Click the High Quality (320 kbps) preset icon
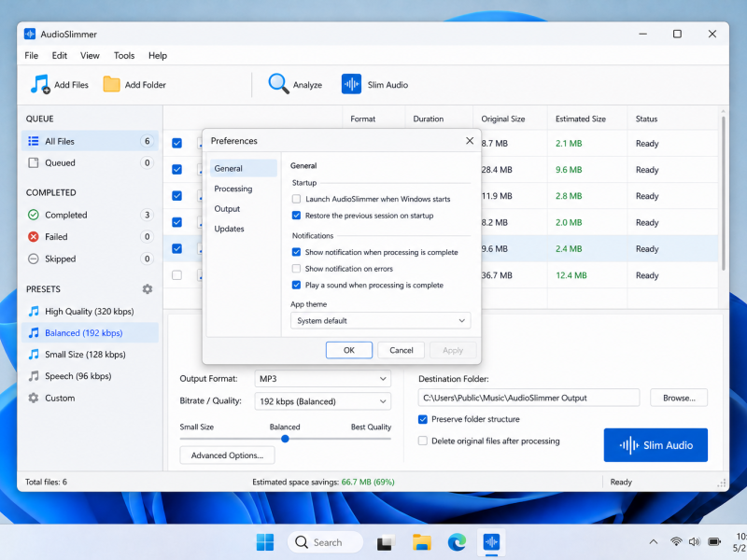The height and width of the screenshot is (560, 747). tap(34, 312)
